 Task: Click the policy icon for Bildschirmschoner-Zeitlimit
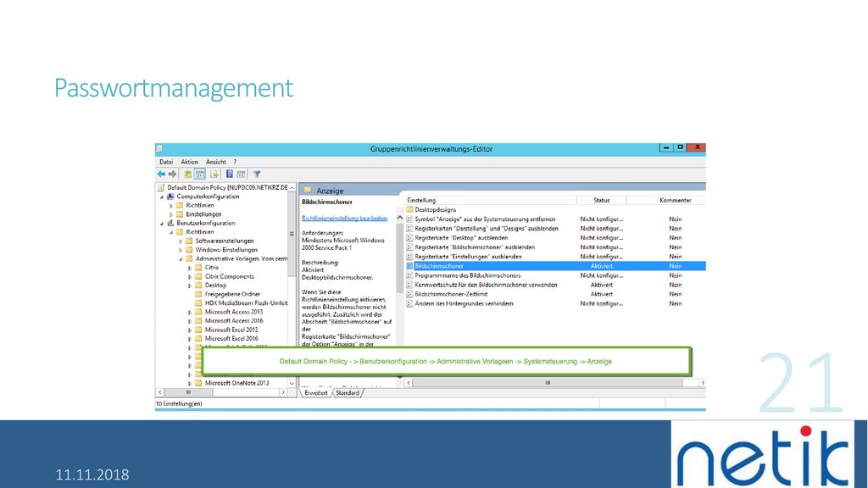(x=409, y=294)
